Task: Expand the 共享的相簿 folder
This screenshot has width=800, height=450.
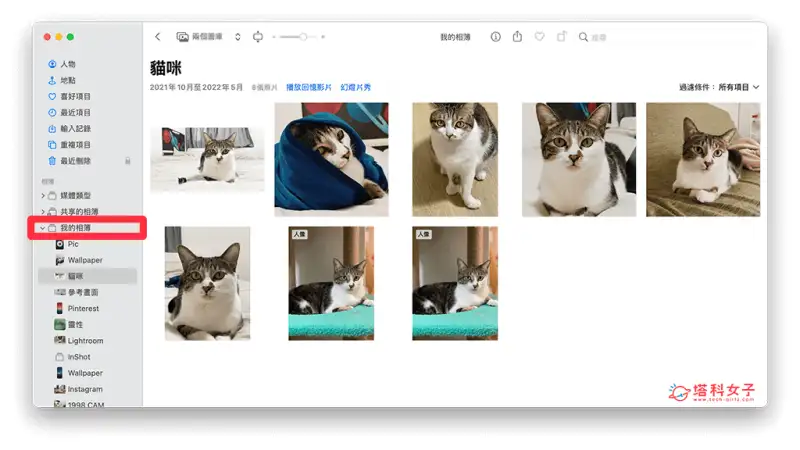Action: 42,212
